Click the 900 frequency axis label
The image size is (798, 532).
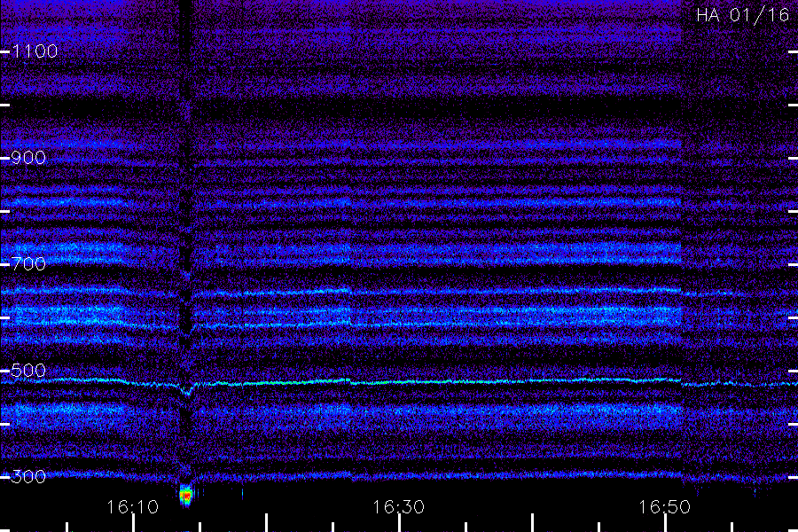tap(28, 158)
